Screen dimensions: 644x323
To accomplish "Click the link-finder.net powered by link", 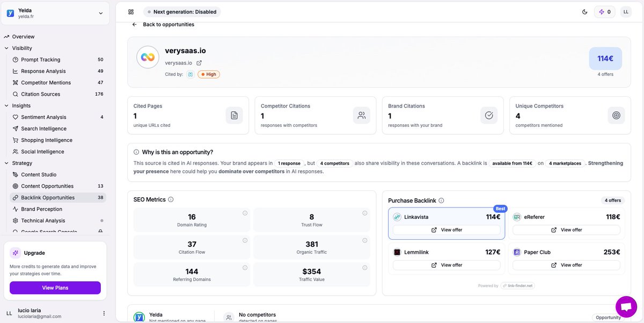I will point(518,286).
